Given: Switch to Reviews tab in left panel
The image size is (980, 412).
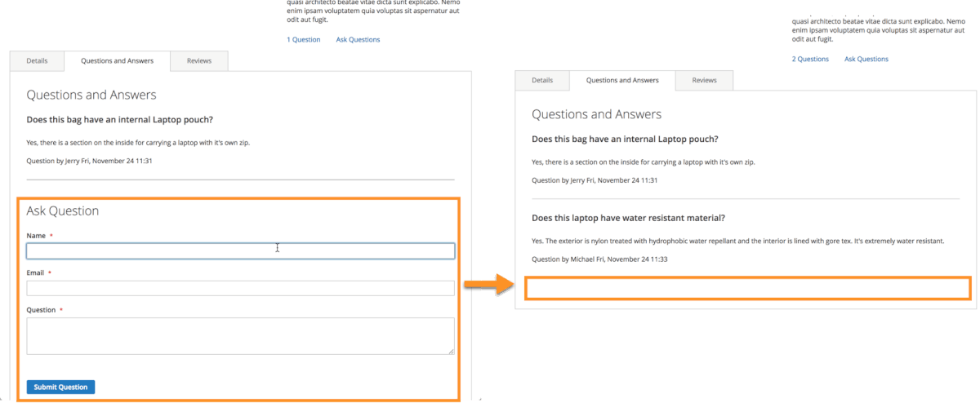Looking at the screenshot, I should 199,61.
